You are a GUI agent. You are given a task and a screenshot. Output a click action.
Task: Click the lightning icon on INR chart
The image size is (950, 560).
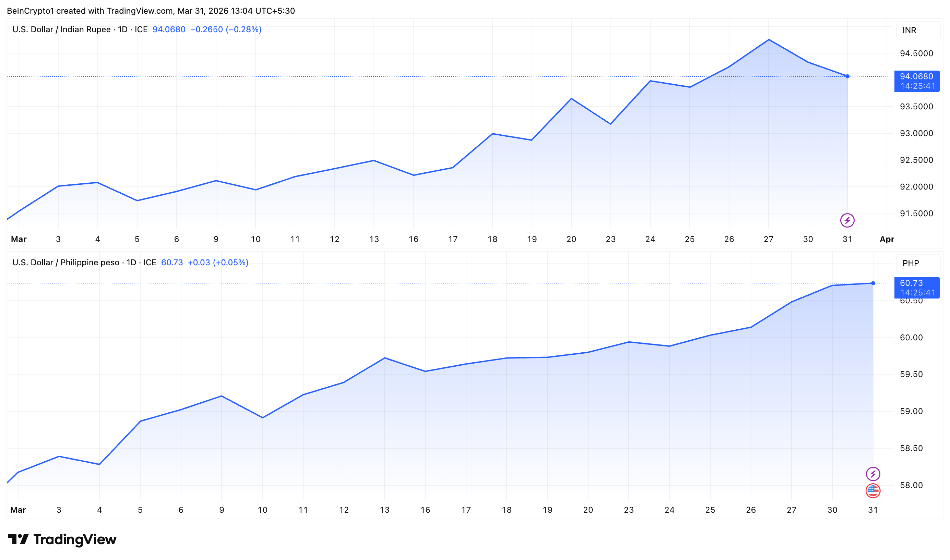click(x=847, y=220)
